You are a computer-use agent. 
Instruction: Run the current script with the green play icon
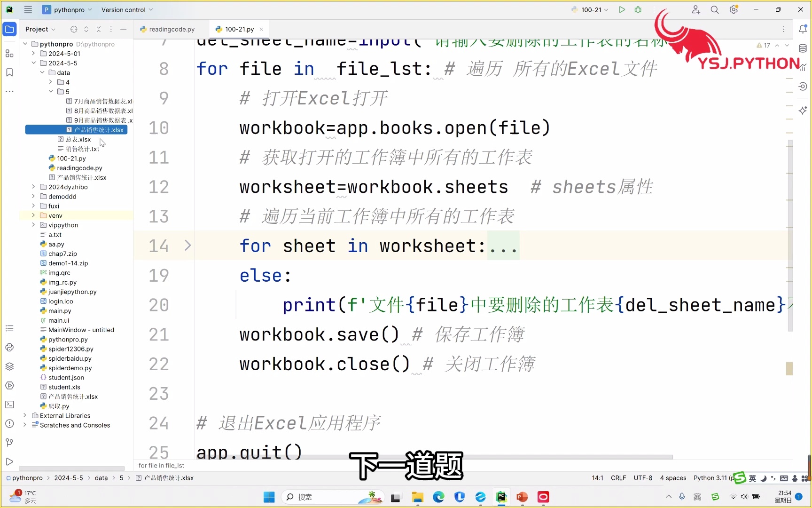tap(621, 9)
